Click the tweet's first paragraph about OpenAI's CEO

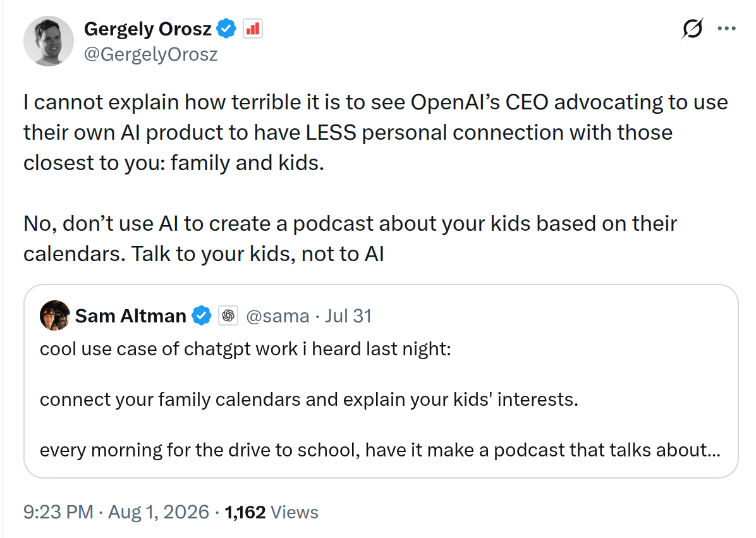(x=375, y=133)
